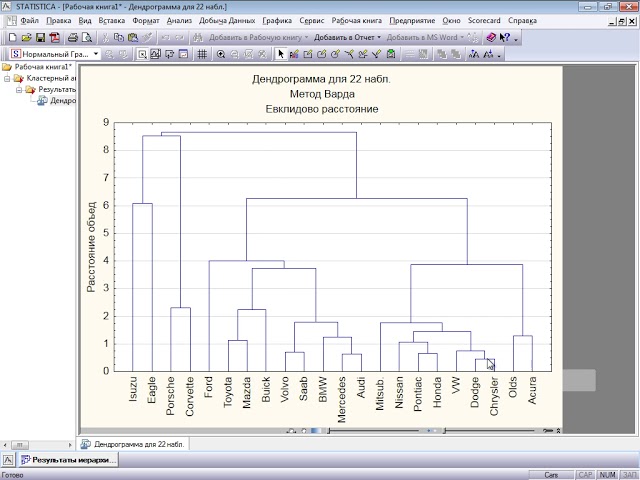Click the Mercedes axis label

point(342,400)
